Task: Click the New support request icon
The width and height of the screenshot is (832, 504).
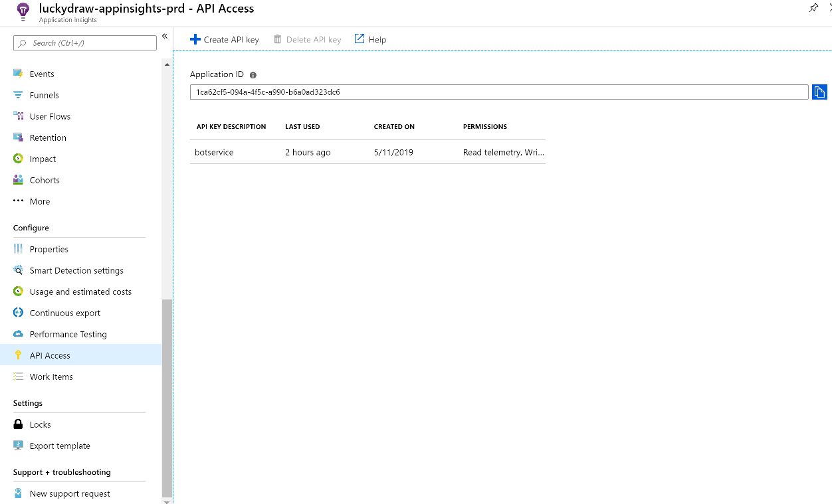Action: click(19, 493)
